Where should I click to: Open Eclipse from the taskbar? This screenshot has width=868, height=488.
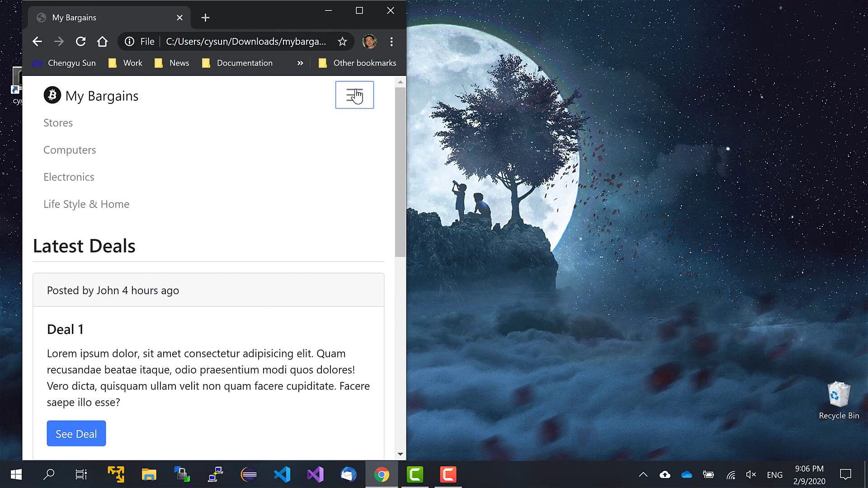pos(249,474)
